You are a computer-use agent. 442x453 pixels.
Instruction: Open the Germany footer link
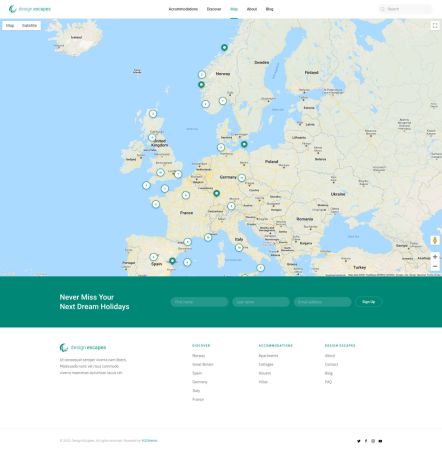click(x=200, y=382)
